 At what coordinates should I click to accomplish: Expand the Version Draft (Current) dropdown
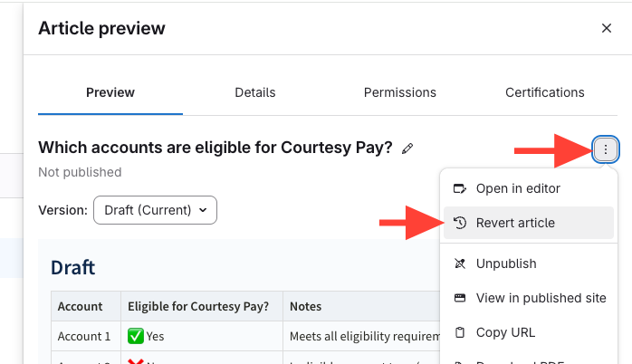[155, 210]
